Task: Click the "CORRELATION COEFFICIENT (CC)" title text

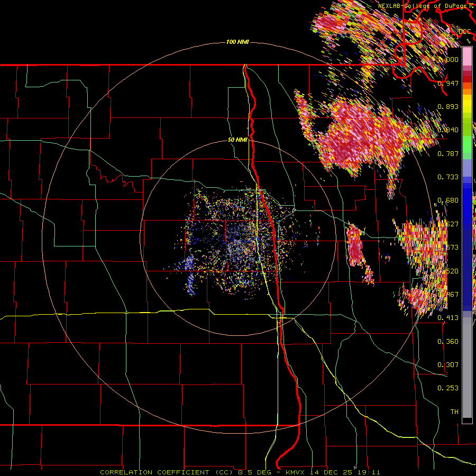Action: point(167,472)
